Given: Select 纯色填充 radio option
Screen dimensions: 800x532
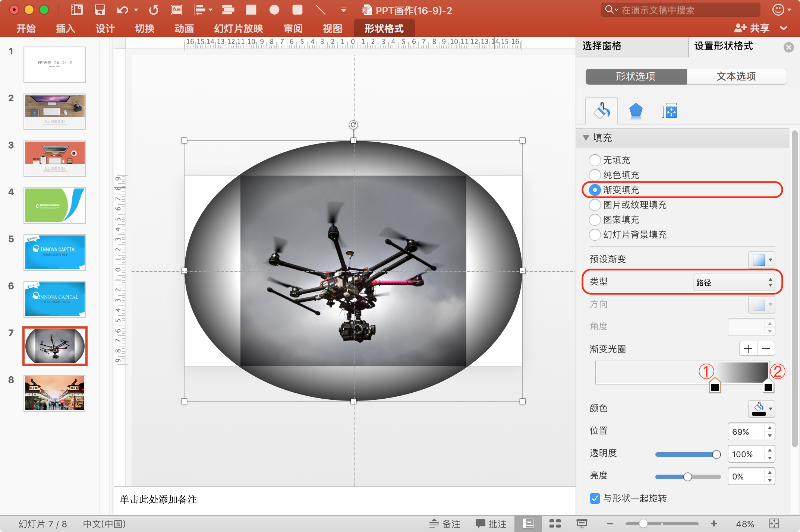Looking at the screenshot, I should [595, 175].
